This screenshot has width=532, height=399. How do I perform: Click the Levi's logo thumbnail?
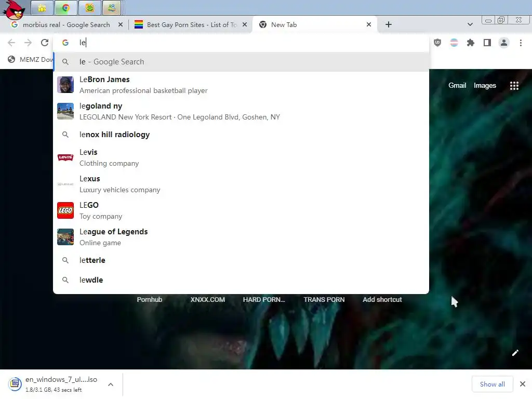click(x=65, y=157)
